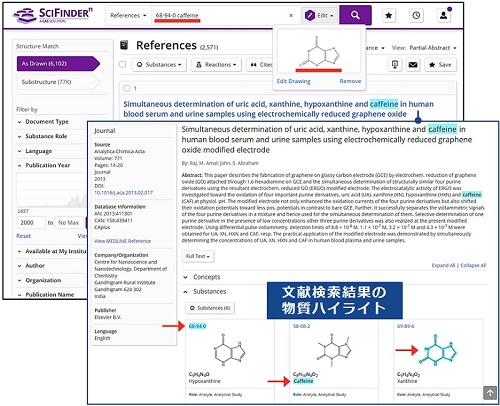
Task: Click the scroll-to-top arrow button
Action: (490, 393)
